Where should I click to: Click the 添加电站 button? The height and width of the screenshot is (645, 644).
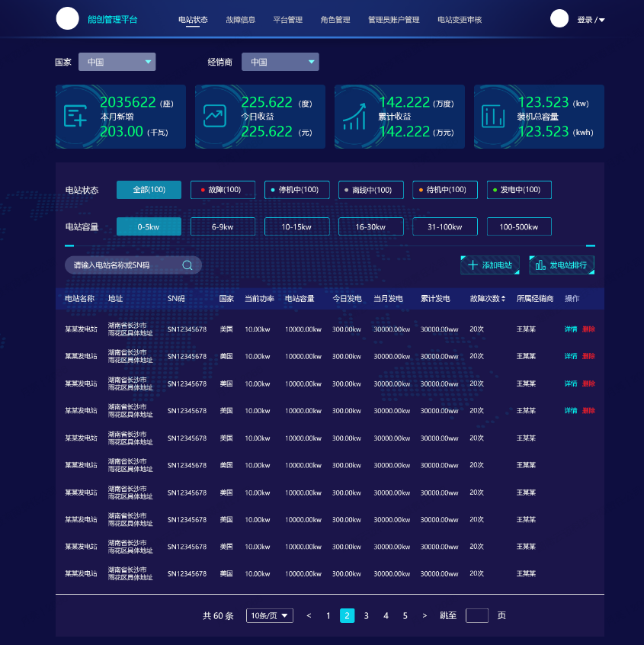490,265
